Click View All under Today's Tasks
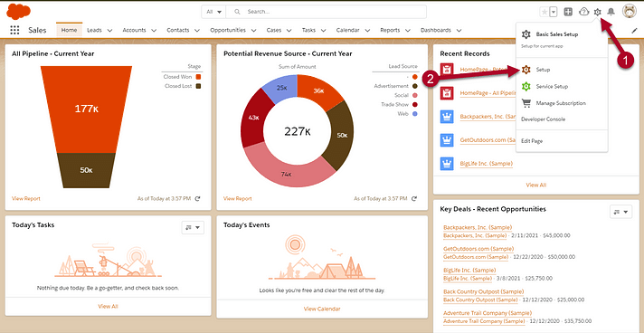 point(108,306)
